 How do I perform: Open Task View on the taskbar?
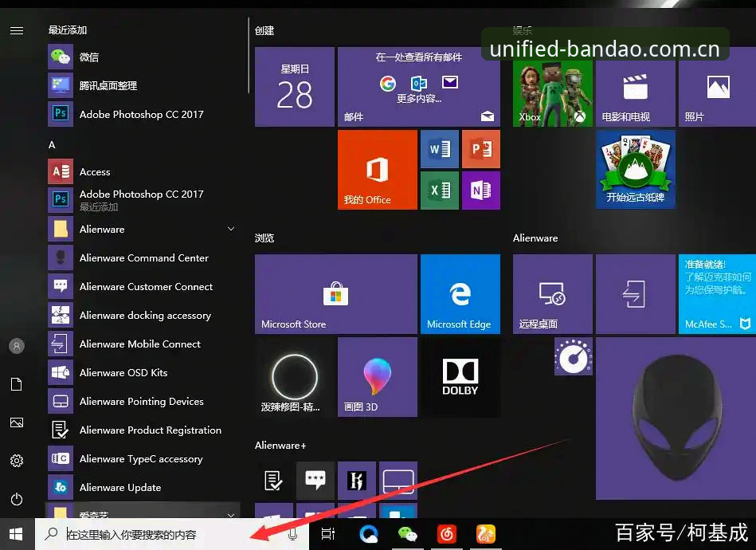pyautogui.click(x=328, y=534)
